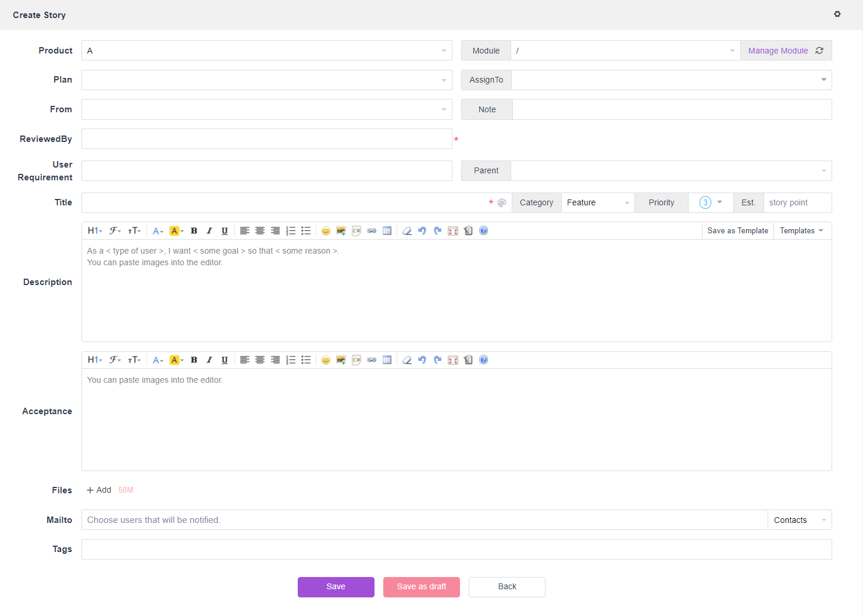The width and height of the screenshot is (863, 616).
Task: Open the Product dropdown showing A
Action: coord(266,51)
